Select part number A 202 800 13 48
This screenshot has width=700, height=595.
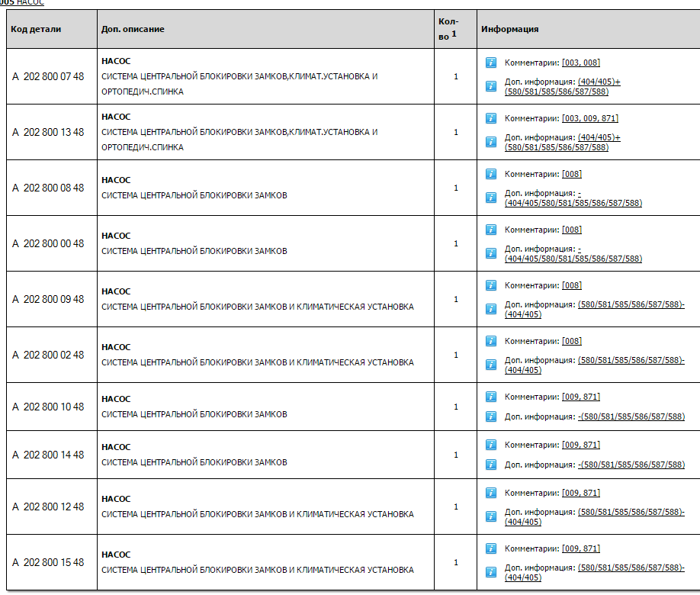click(48, 132)
